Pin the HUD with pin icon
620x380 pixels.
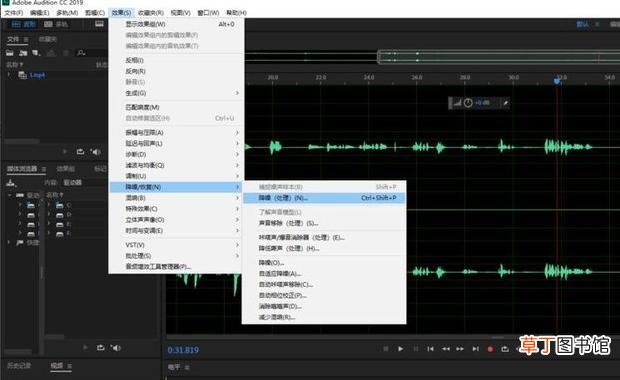(x=505, y=103)
